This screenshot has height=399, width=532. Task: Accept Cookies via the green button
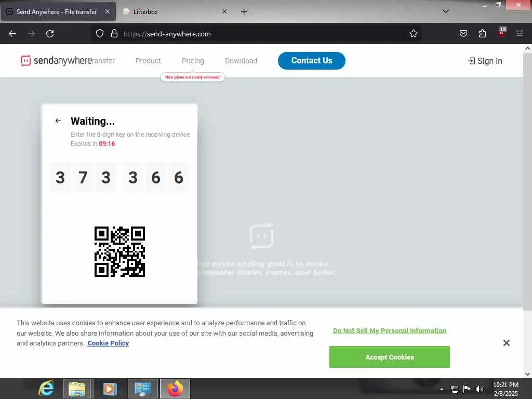point(390,357)
